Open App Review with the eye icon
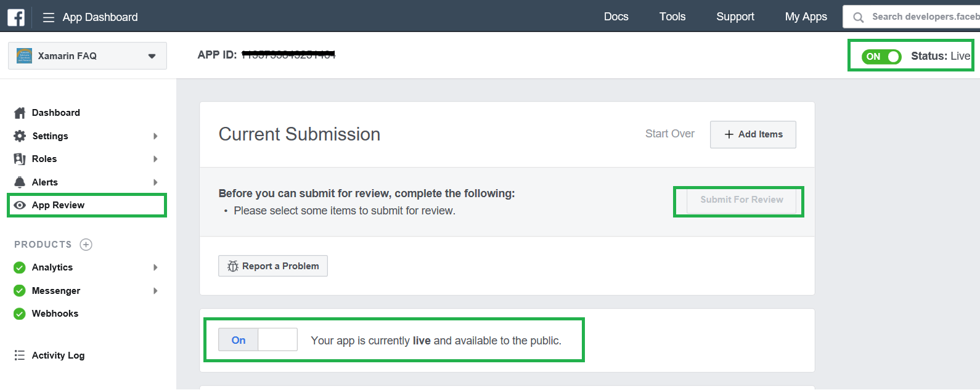980x390 pixels. (x=20, y=205)
